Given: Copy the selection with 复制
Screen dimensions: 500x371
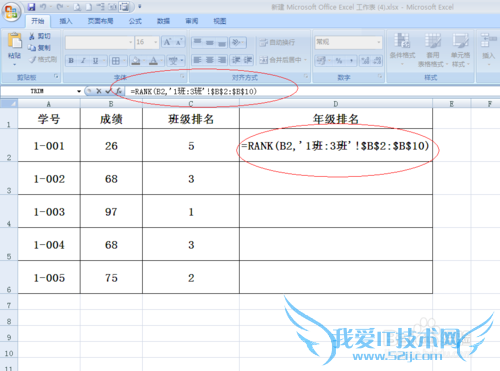Looking at the screenshot, I should click(39, 48).
